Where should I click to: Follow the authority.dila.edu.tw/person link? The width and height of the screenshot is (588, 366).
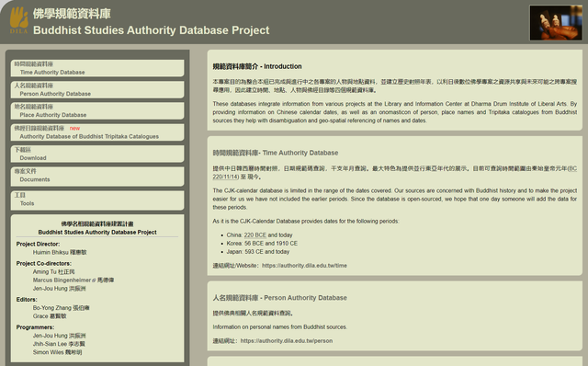point(287,341)
